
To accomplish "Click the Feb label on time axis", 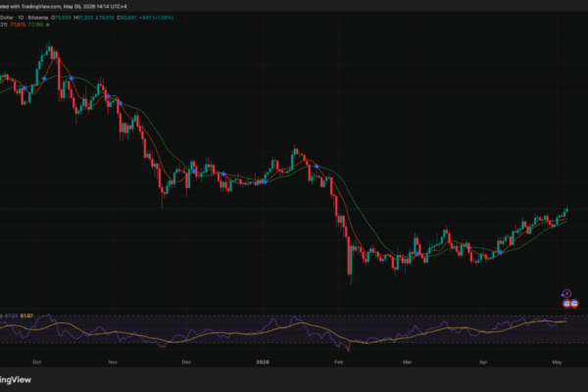I will (338, 362).
